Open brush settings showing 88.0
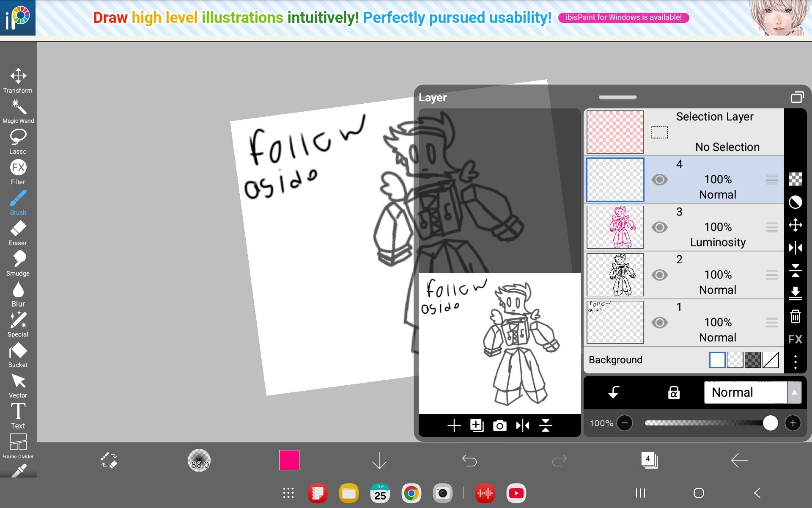Viewport: 812px width, 508px height. 199,460
